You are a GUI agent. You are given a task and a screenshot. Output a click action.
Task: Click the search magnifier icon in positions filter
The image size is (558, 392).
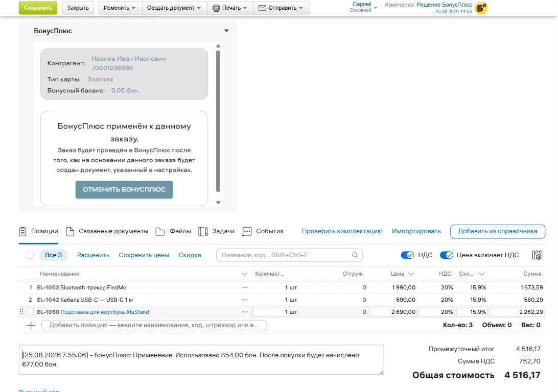(355, 255)
